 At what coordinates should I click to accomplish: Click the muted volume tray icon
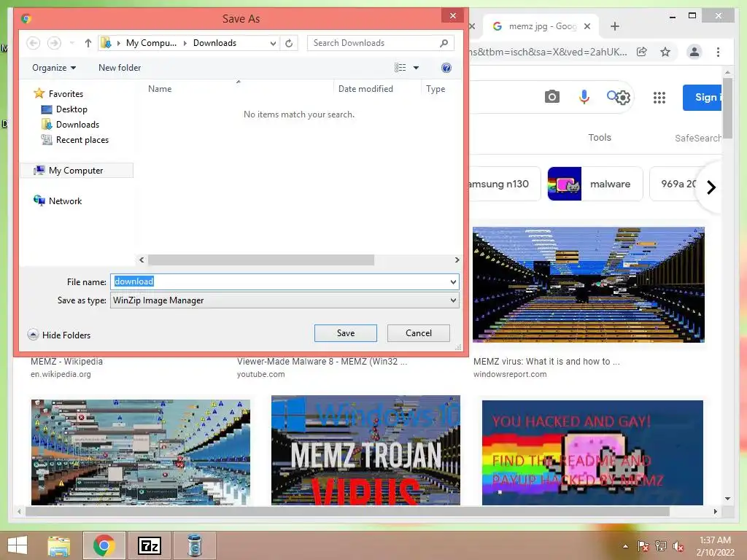tap(678, 546)
